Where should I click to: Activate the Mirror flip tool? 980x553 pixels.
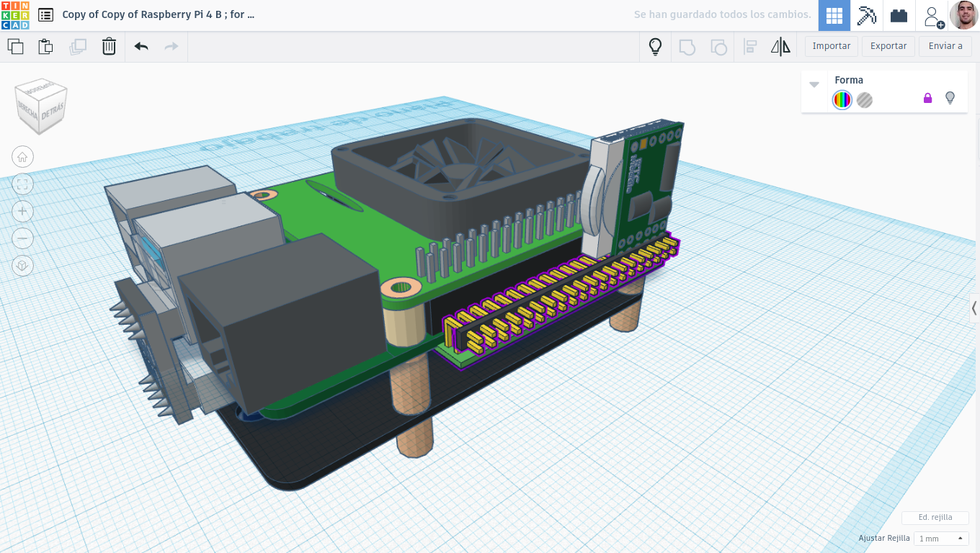tap(780, 48)
